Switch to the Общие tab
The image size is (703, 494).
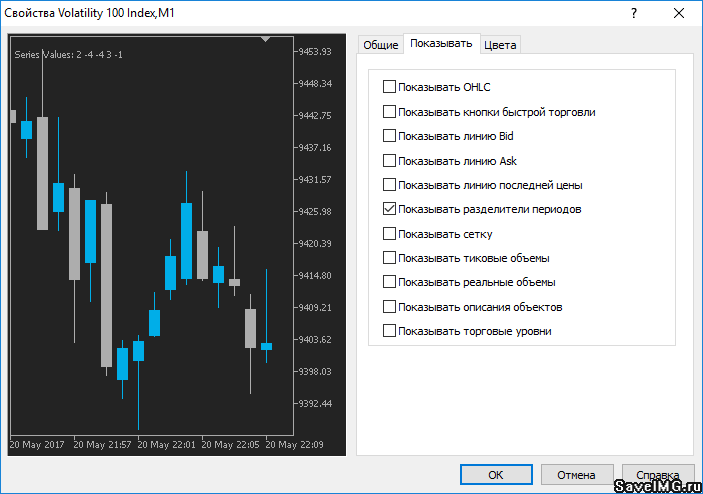(380, 45)
